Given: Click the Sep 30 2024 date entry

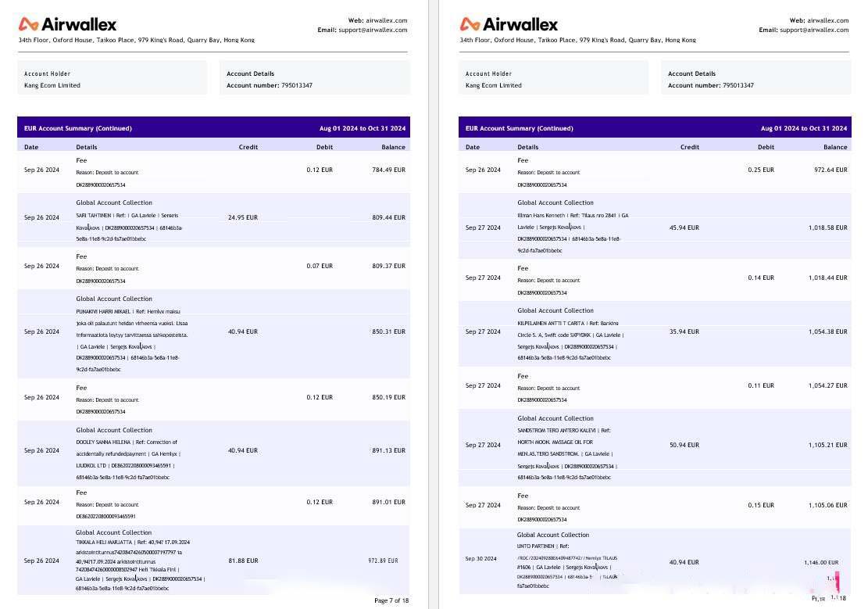Looking at the screenshot, I should [x=482, y=559].
